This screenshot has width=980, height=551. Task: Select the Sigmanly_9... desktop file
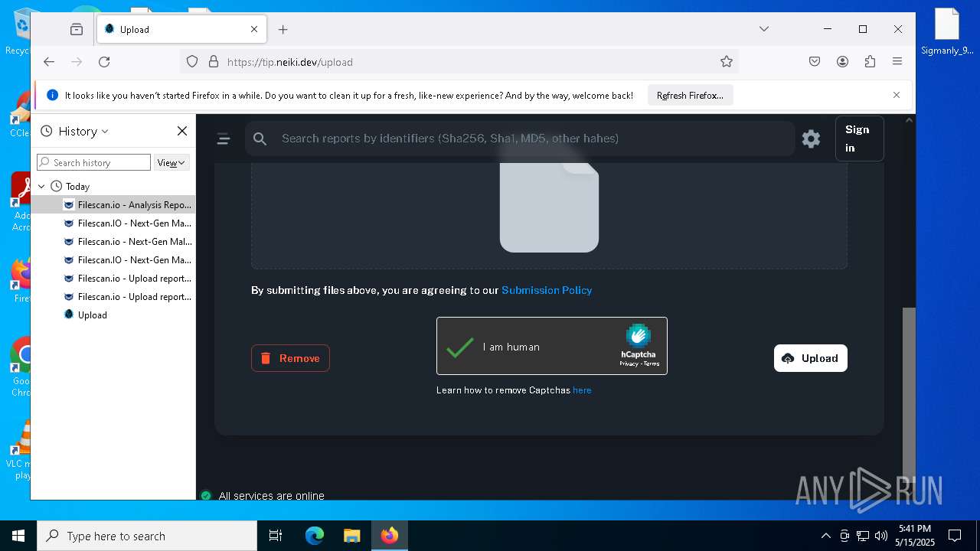tap(947, 32)
